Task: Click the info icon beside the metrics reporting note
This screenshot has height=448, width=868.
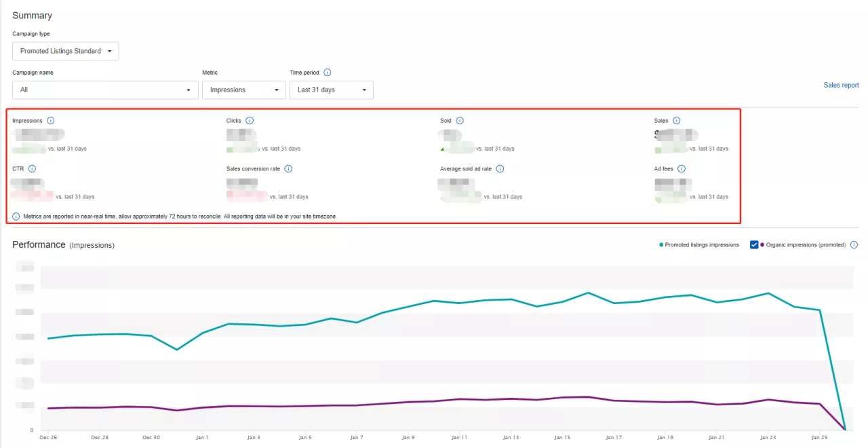Action: tap(16, 217)
